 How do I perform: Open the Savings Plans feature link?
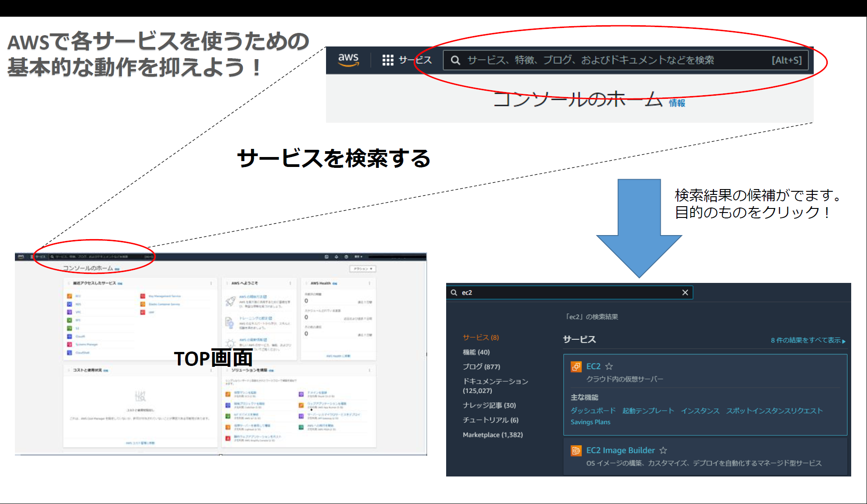[590, 422]
